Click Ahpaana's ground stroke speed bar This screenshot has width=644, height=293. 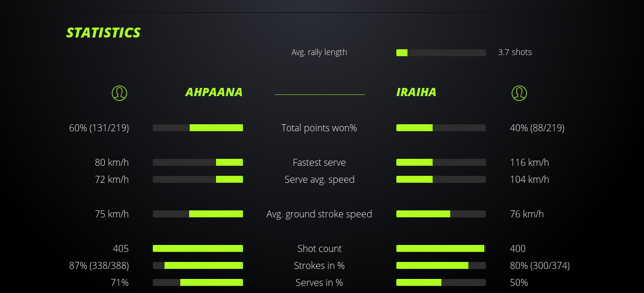pyautogui.click(x=198, y=214)
